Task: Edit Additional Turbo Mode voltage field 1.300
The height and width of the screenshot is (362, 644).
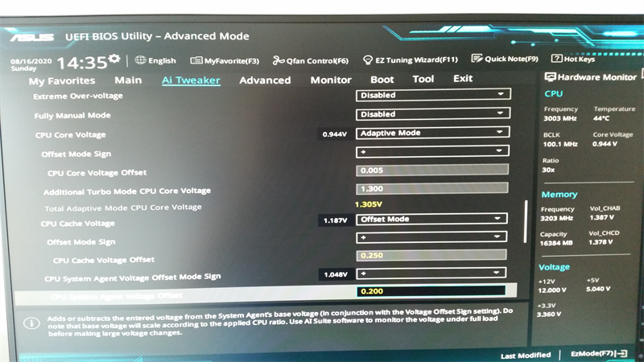Action: pyautogui.click(x=432, y=188)
